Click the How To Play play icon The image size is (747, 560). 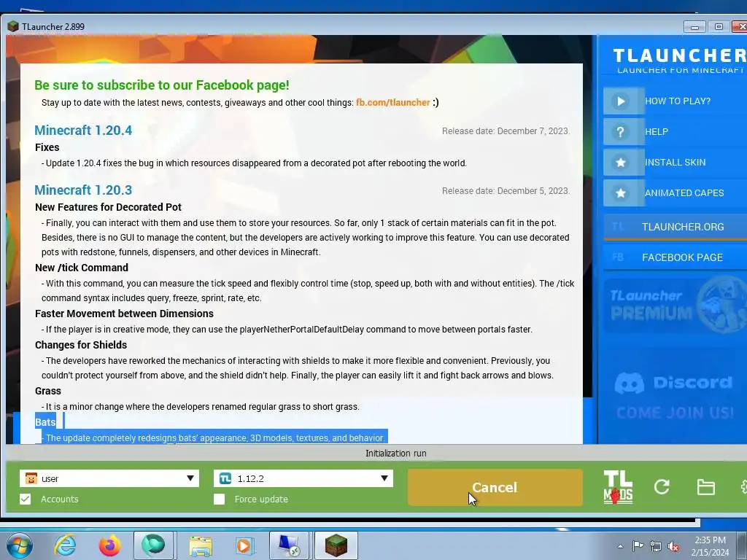click(x=620, y=101)
